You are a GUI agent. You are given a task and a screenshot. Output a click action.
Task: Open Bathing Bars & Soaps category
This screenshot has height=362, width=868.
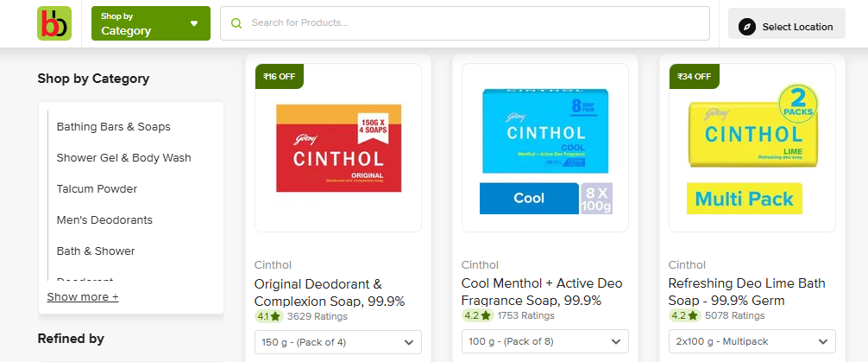point(114,126)
